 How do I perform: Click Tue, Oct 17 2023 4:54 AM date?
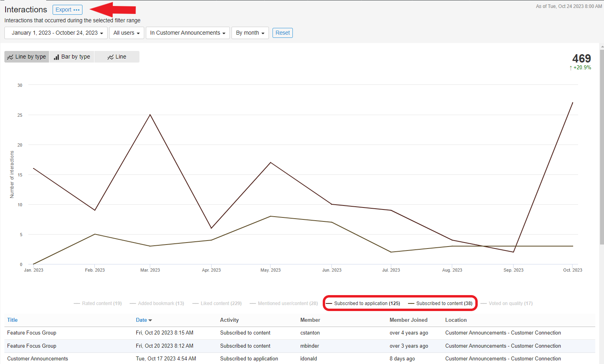click(166, 358)
